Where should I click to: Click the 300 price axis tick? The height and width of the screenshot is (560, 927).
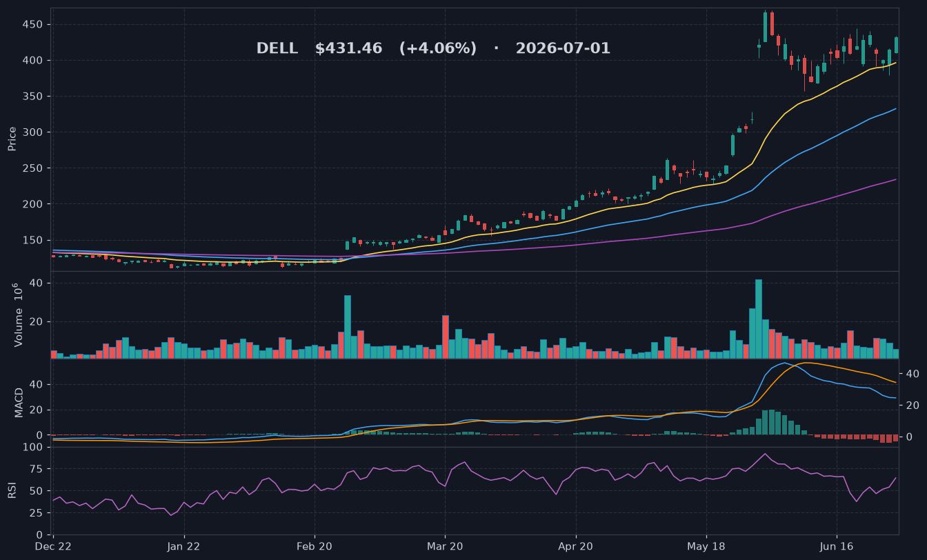tap(34, 132)
